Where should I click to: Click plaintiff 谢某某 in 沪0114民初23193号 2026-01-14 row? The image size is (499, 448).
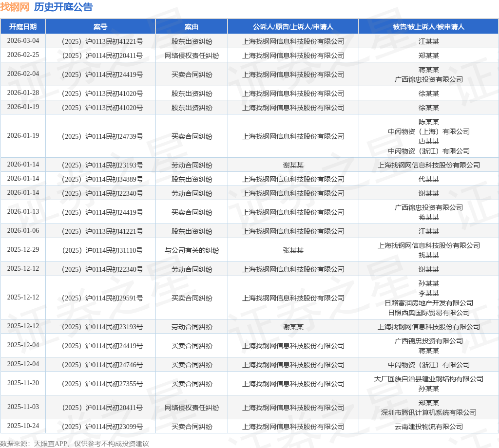click(x=293, y=165)
